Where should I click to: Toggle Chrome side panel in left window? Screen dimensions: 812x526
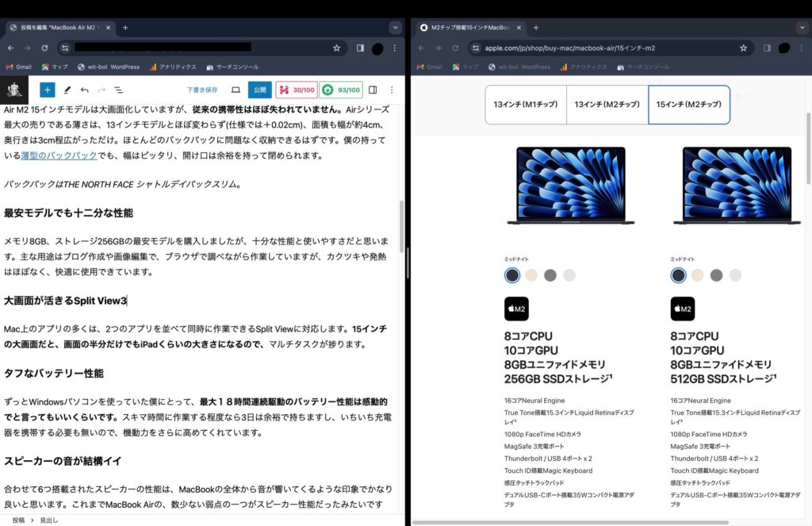coord(360,48)
